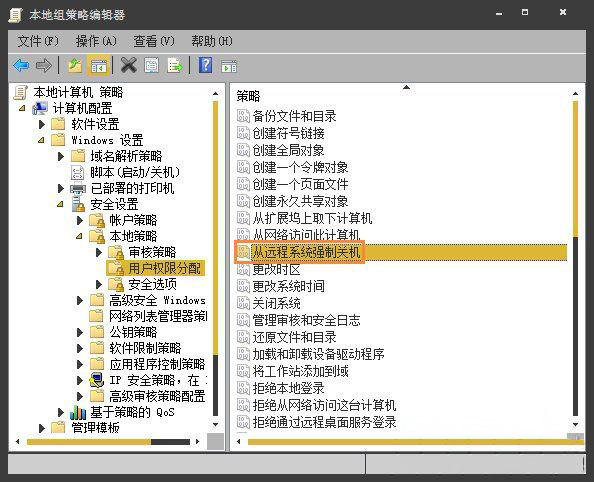Click the Delete X toolbar icon
Image resolution: width=594 pixels, height=482 pixels.
pyautogui.click(x=129, y=65)
